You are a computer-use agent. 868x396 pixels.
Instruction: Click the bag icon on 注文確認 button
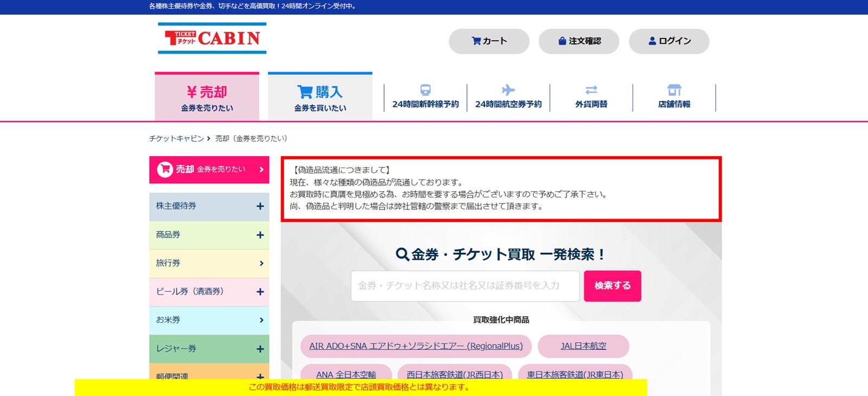pos(563,41)
